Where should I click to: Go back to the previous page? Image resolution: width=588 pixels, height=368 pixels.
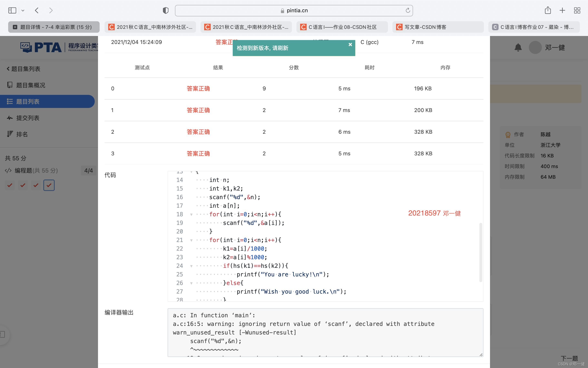tap(37, 10)
